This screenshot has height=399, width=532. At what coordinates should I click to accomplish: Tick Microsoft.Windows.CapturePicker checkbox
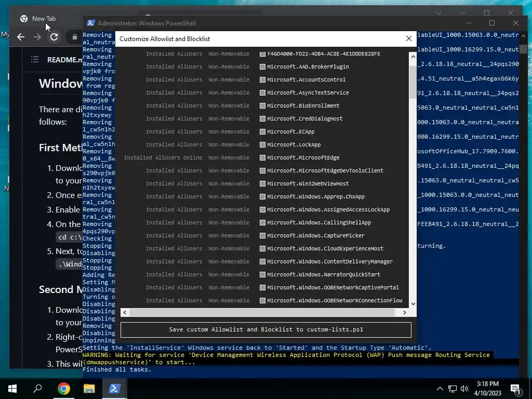click(262, 235)
